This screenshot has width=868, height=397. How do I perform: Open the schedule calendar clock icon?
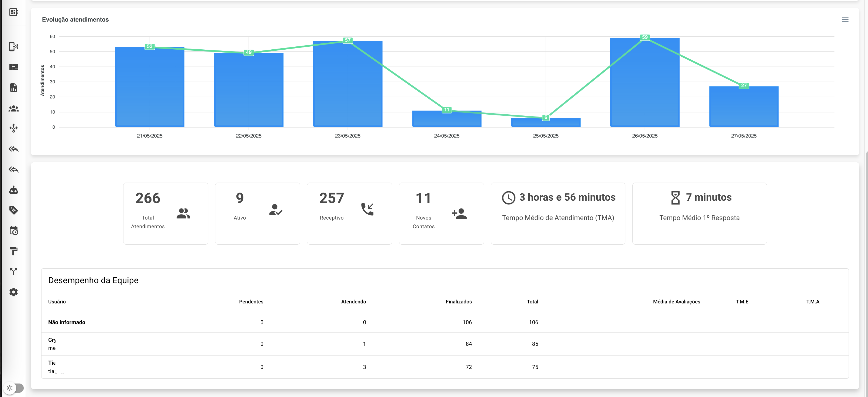pyautogui.click(x=13, y=231)
